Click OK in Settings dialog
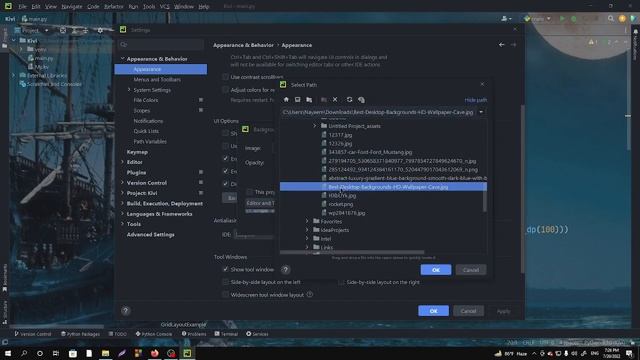The image size is (640, 360). point(433,311)
